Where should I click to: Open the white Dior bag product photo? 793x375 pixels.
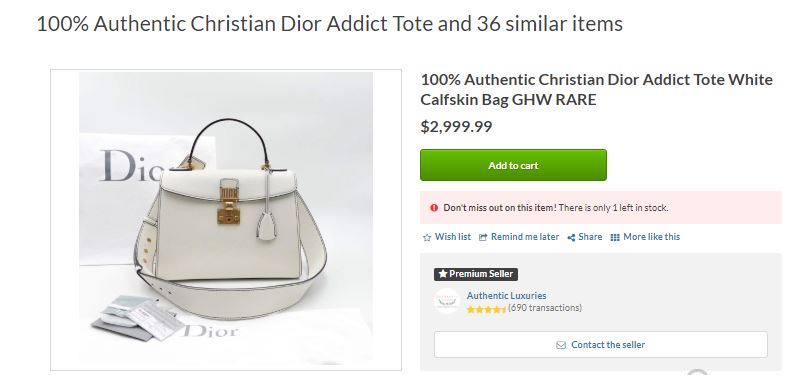click(226, 219)
